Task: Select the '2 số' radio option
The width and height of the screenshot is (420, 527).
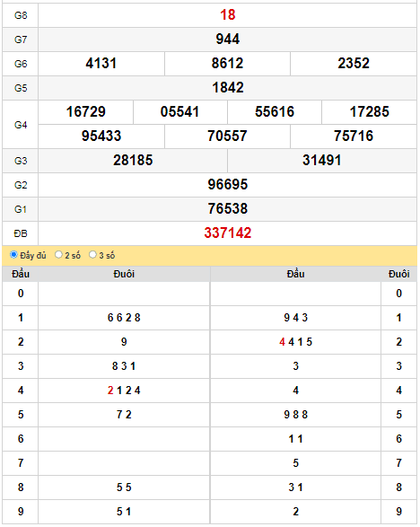Action: [x=59, y=255]
